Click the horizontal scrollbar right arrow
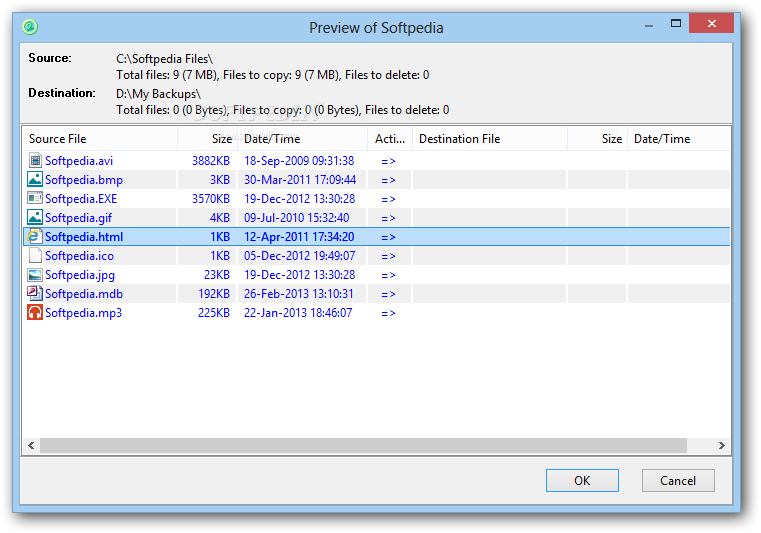Screen dimensions: 761x533 (x=722, y=445)
